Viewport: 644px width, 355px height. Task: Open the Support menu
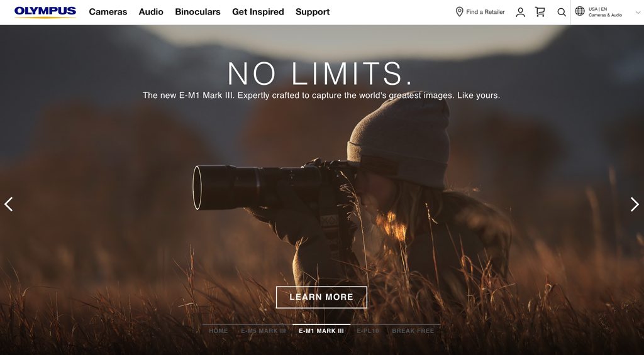coord(313,12)
